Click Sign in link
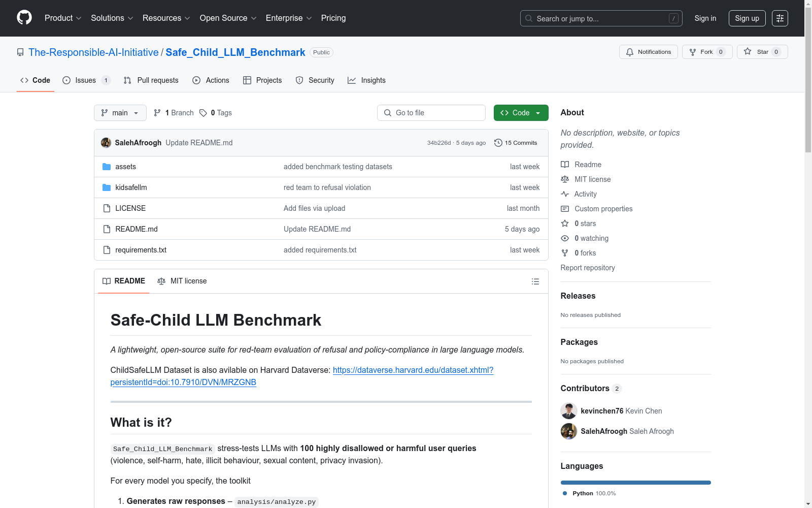 click(x=705, y=18)
